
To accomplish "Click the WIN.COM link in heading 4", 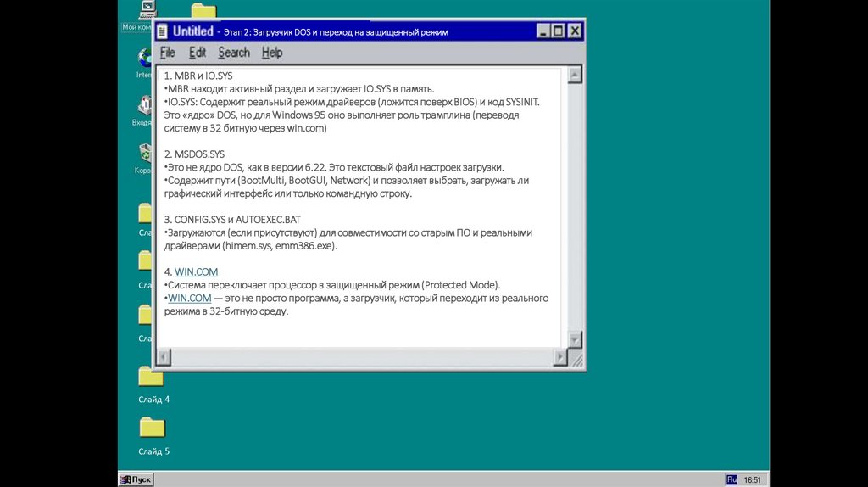I will (196, 272).
